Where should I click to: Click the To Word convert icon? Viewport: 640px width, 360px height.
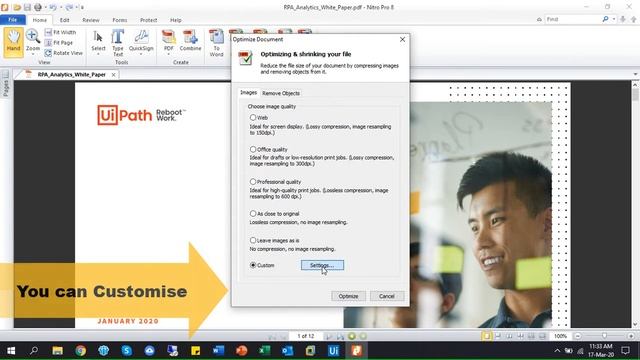216,42
